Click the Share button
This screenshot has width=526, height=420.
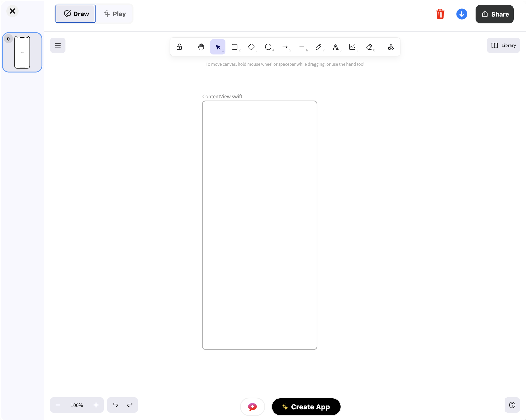(494, 14)
